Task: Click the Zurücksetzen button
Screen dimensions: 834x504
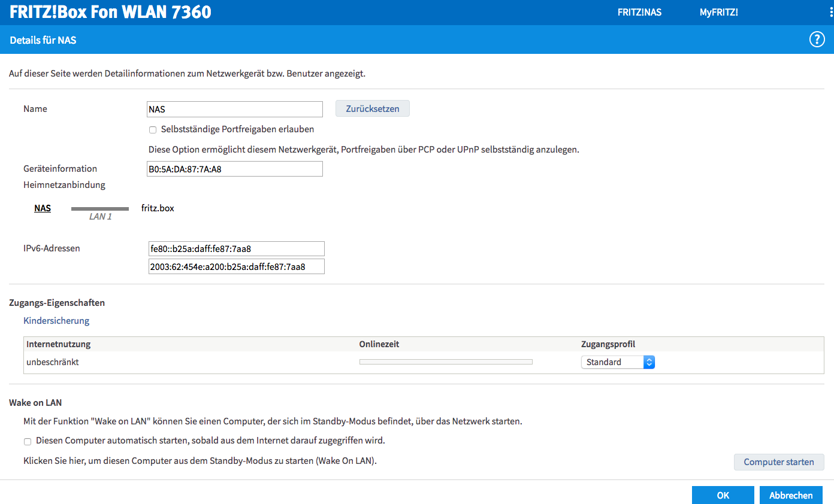Action: point(373,109)
